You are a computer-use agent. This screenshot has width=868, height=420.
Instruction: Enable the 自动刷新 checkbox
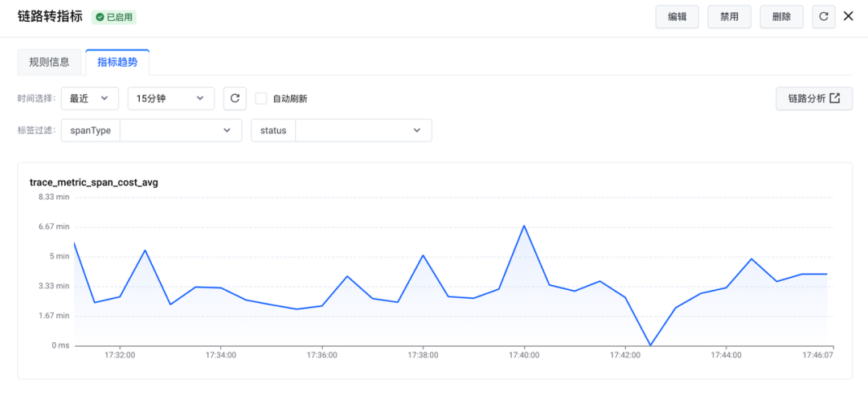pos(261,99)
